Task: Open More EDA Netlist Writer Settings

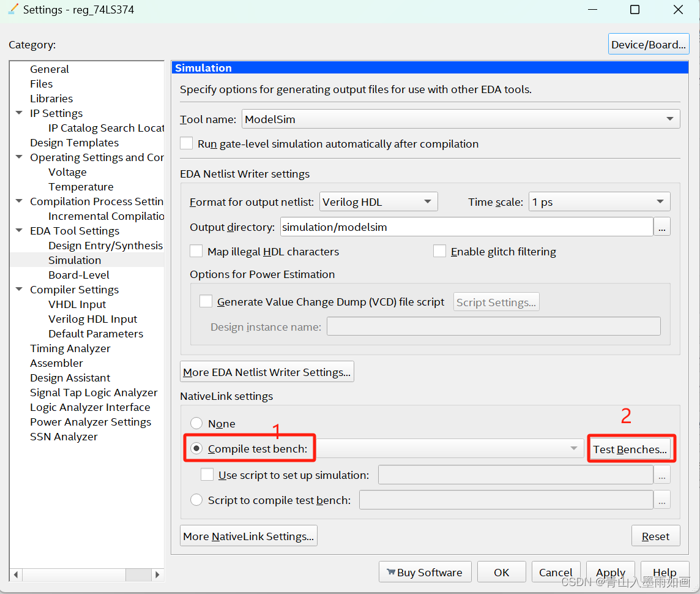Action: click(267, 372)
